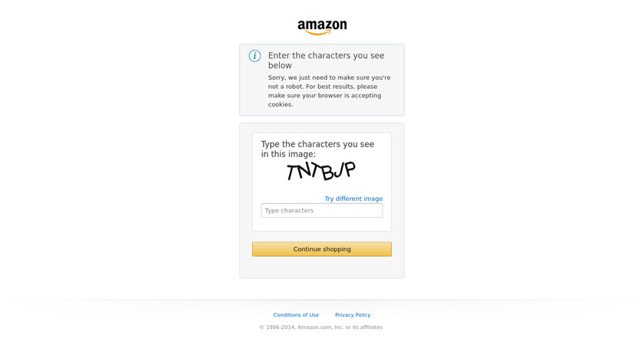
Task: Click the Amazon logo at top
Action: [322, 28]
